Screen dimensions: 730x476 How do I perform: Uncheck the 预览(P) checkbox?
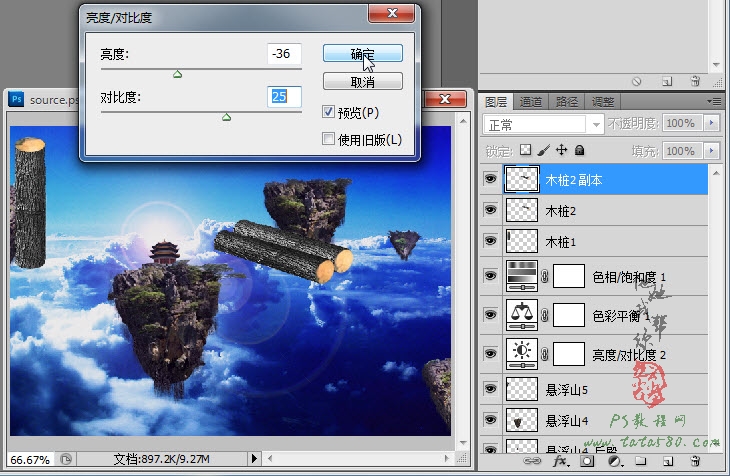coord(328,112)
